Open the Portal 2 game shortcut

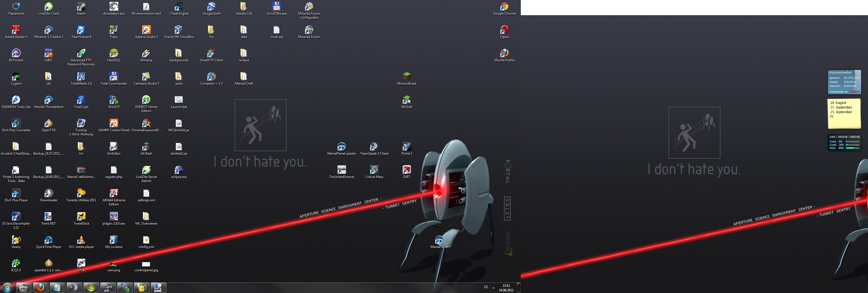point(407,148)
